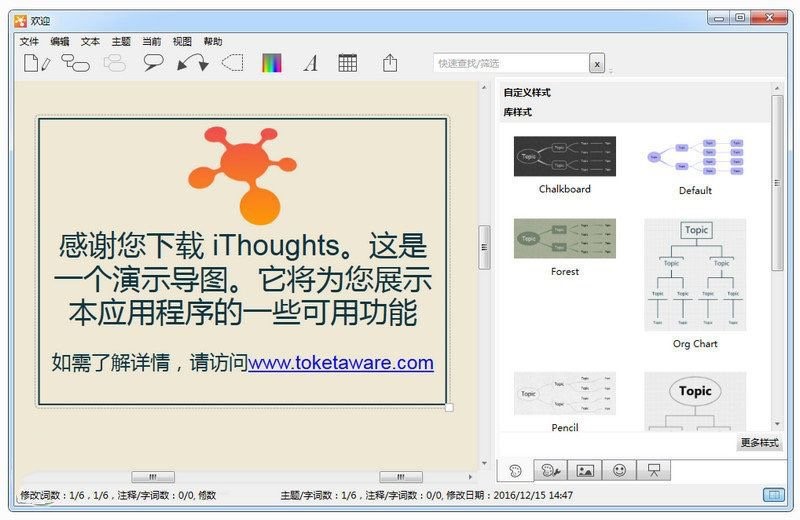The width and height of the screenshot is (800, 520).
Task: Open the 编辑 menu
Action: (60, 41)
